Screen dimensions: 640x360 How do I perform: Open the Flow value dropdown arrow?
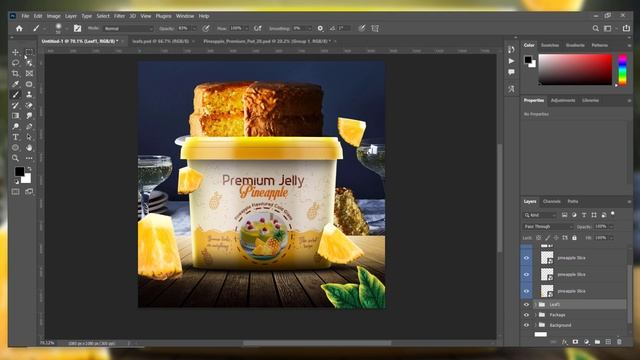247,29
